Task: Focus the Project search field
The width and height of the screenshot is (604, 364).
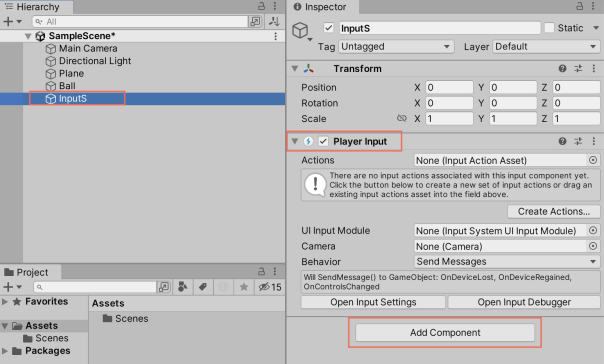Action: (95, 287)
